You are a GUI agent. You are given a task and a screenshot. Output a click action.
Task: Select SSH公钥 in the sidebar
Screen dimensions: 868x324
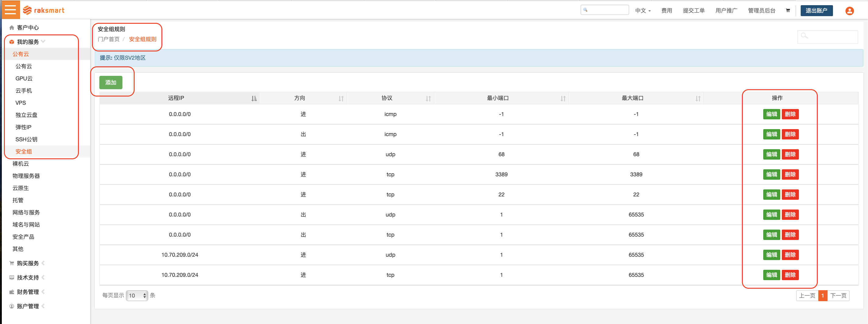point(26,139)
